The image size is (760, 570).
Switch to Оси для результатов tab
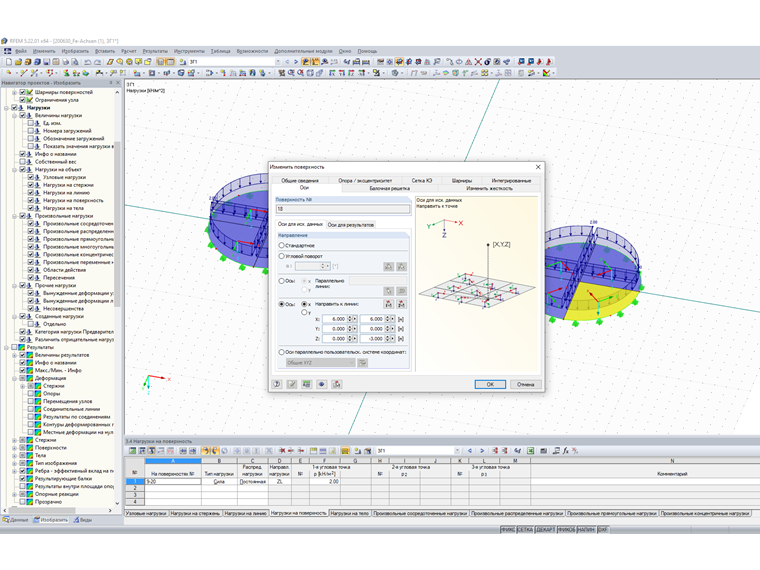[351, 224]
